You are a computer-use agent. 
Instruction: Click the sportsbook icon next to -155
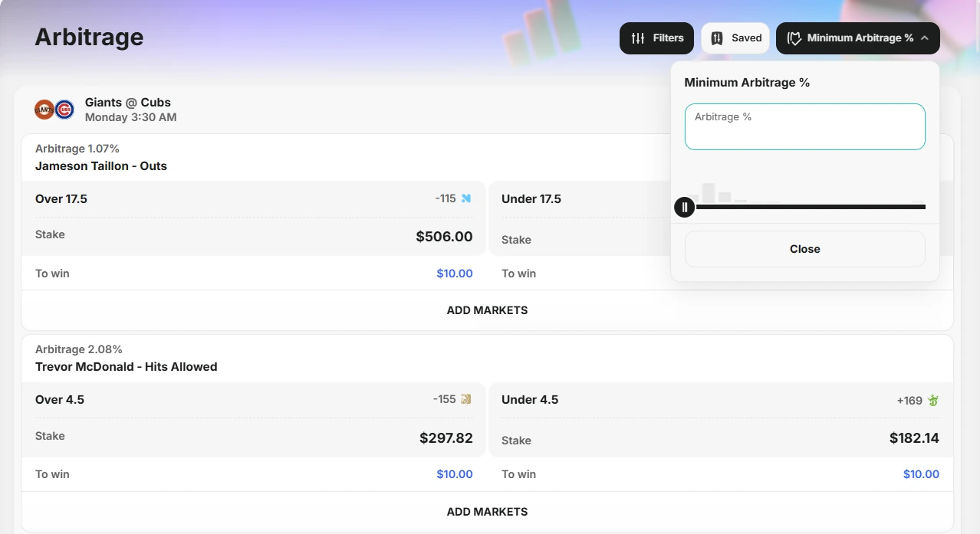click(466, 399)
